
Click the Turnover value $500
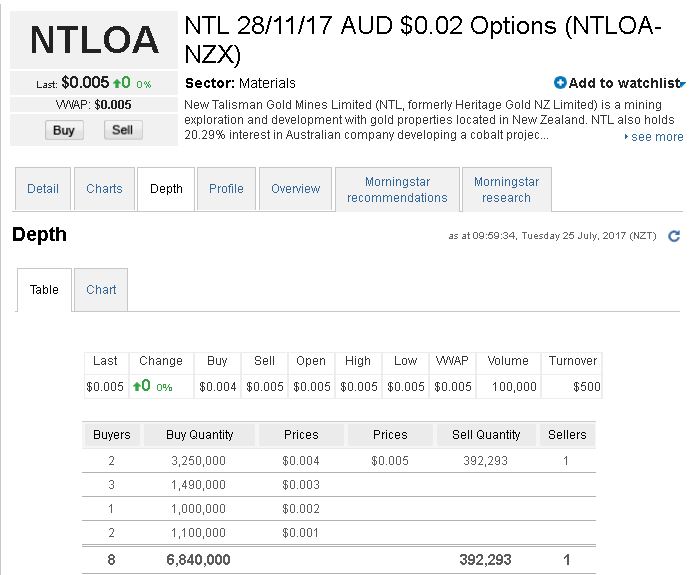pos(587,387)
